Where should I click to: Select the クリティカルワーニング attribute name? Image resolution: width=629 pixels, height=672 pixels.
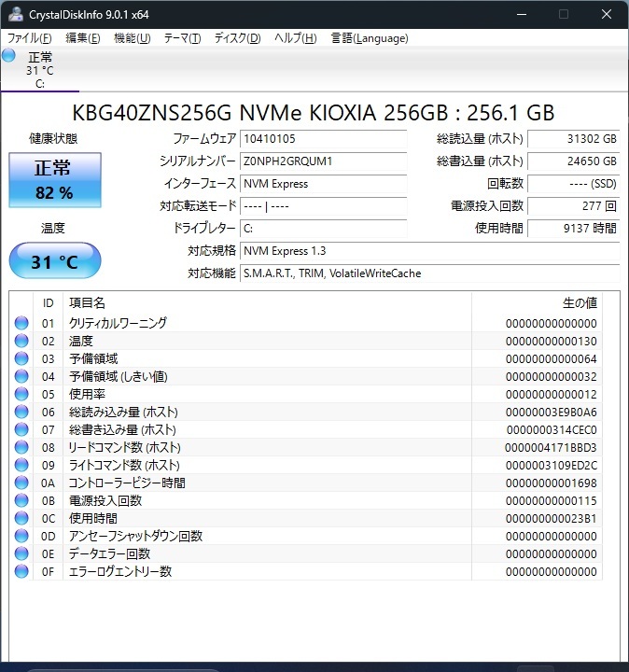pos(118,323)
